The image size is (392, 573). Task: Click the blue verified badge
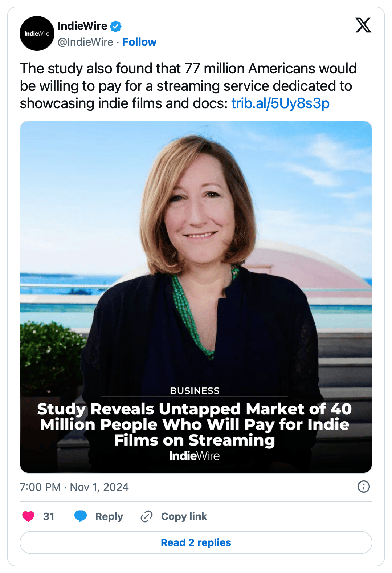tap(116, 26)
